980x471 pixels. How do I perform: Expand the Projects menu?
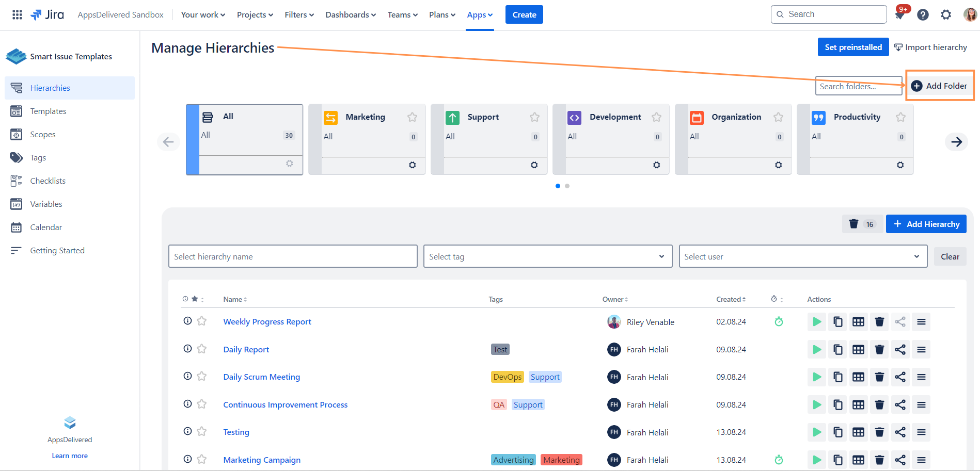coord(255,15)
